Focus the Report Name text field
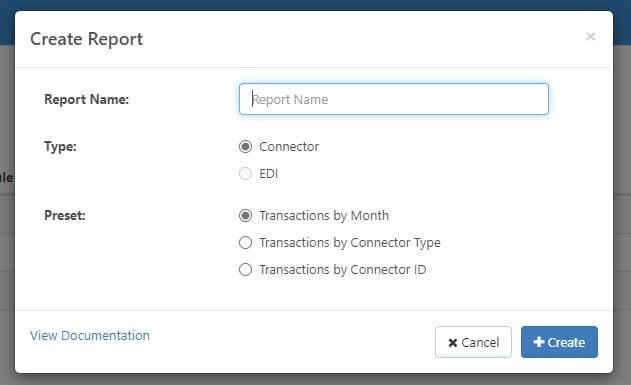The image size is (631, 385). click(x=394, y=99)
